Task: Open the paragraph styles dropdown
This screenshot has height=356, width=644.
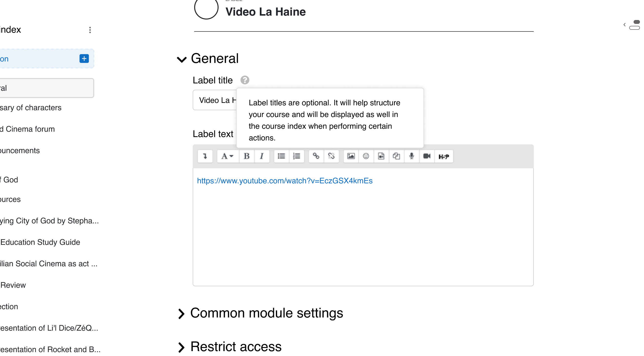Action: [227, 156]
